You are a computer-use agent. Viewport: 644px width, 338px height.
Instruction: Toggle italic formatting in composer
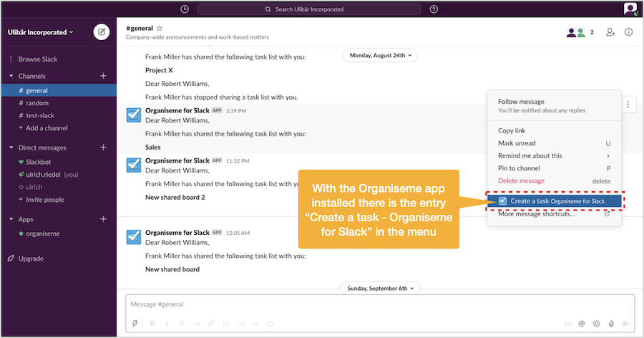click(x=167, y=323)
